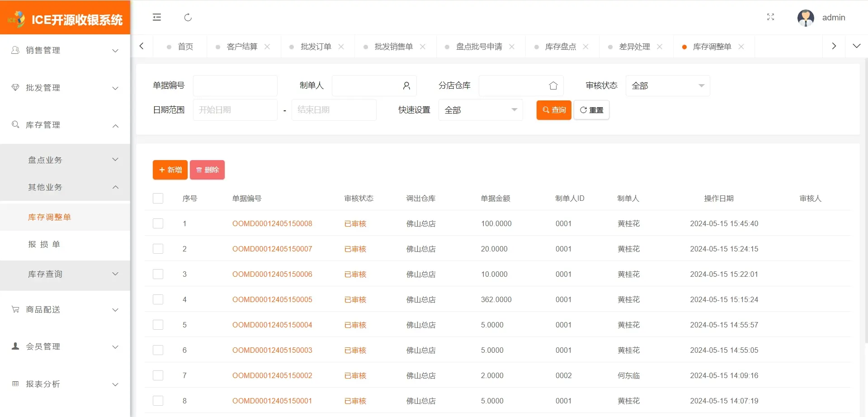868x417 pixels.
Task: Collapse the sidebar menu icon
Action: pos(157,17)
